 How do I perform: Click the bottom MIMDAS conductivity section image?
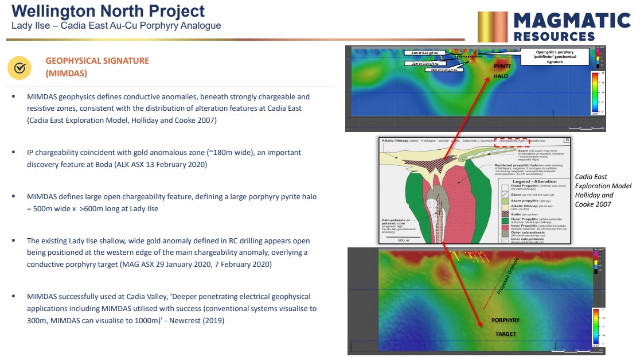tap(477, 301)
